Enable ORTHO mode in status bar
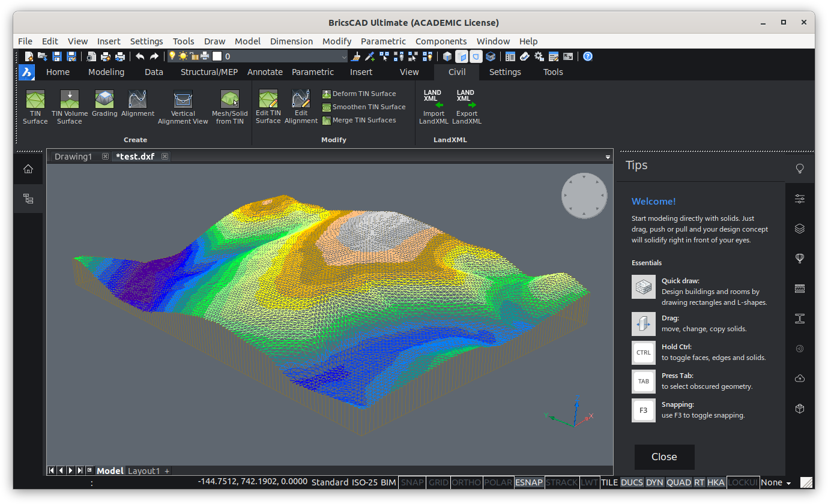Image resolution: width=828 pixels, height=504 pixels. [x=466, y=482]
